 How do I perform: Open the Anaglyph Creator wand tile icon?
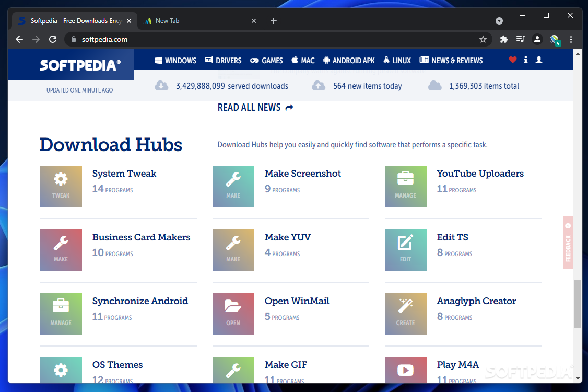pyautogui.click(x=405, y=314)
